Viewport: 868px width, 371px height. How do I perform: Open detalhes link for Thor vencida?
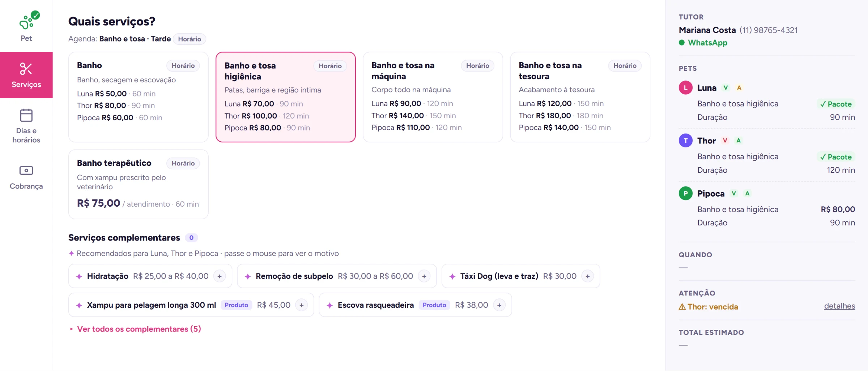[839, 306]
